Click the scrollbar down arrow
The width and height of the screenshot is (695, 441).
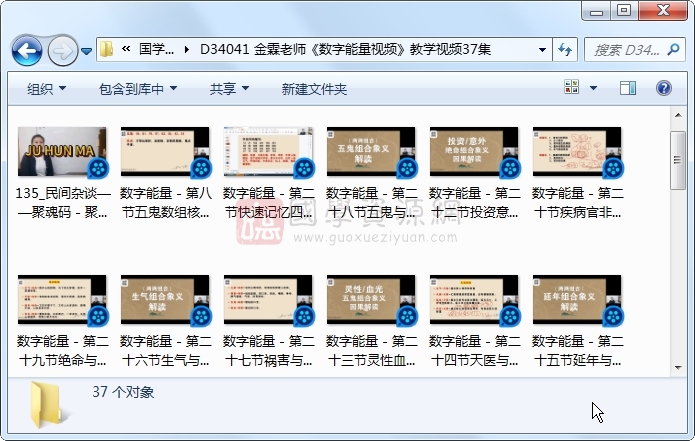click(x=678, y=367)
